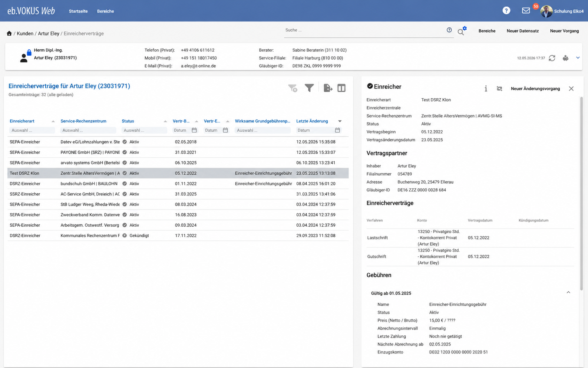
Task: Click the Suche search field
Action: 365,30
